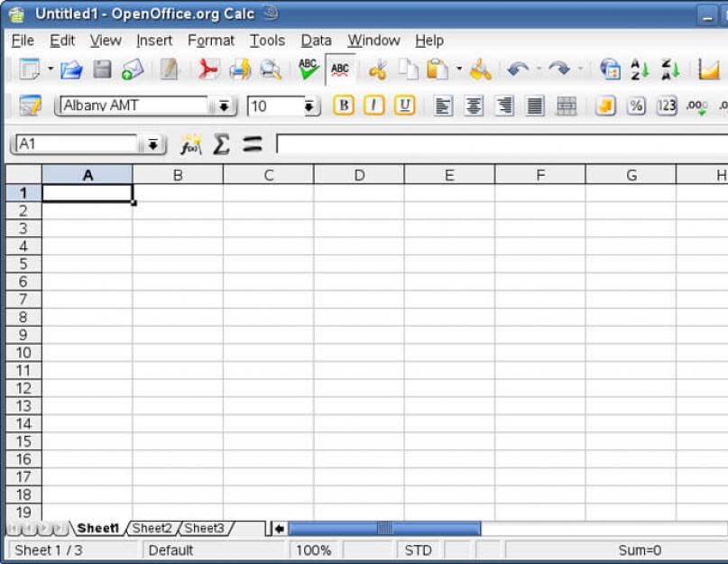Undo last action arrow icon
Image resolution: width=728 pixels, height=564 pixels.
pyautogui.click(x=518, y=69)
